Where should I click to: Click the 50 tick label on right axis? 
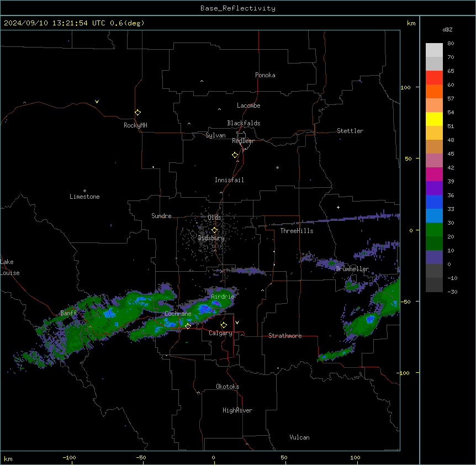click(x=408, y=158)
